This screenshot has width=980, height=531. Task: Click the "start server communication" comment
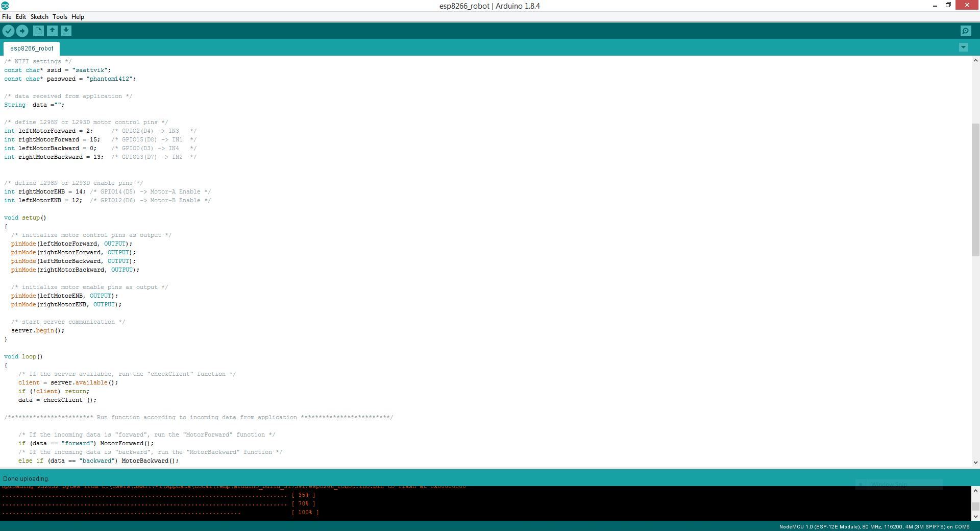click(68, 322)
